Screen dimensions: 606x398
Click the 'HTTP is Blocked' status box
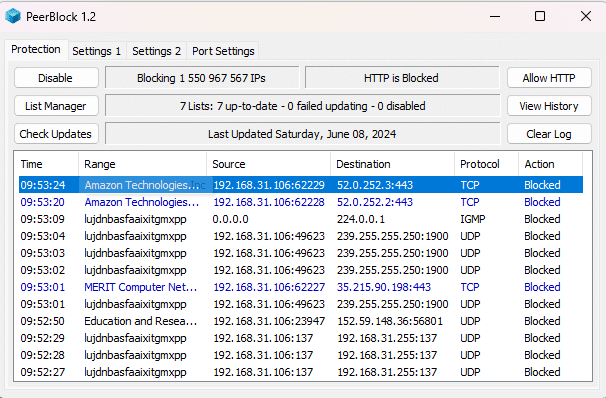pyautogui.click(x=402, y=78)
